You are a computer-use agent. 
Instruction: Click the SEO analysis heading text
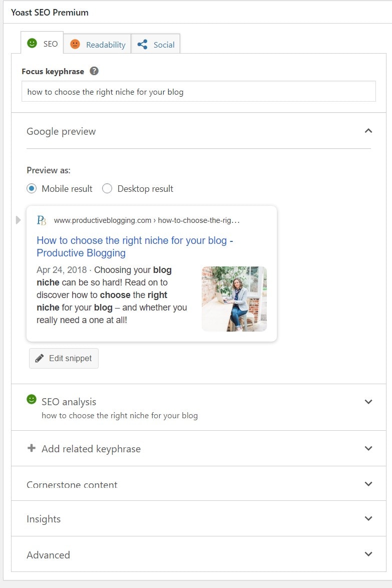69,402
